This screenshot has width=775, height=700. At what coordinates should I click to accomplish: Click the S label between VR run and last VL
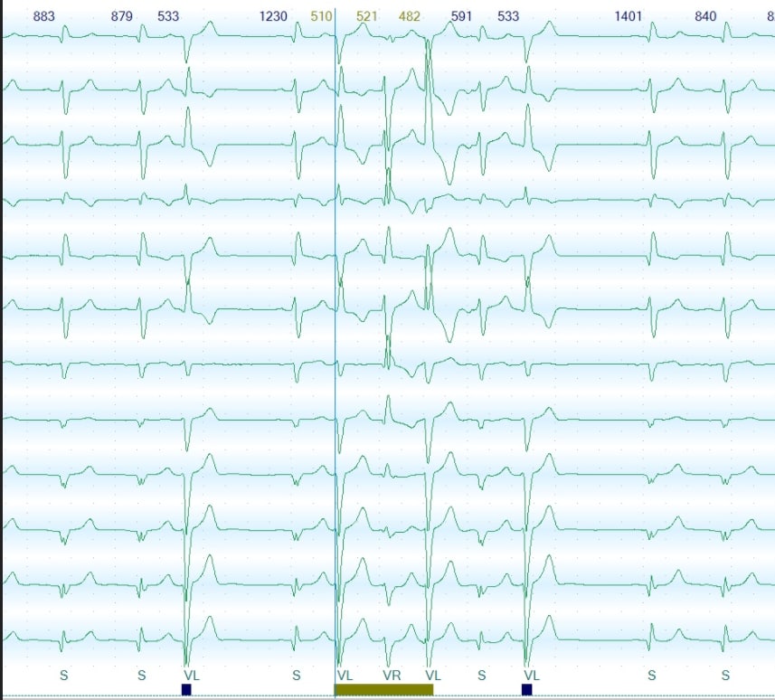pyautogui.click(x=482, y=676)
